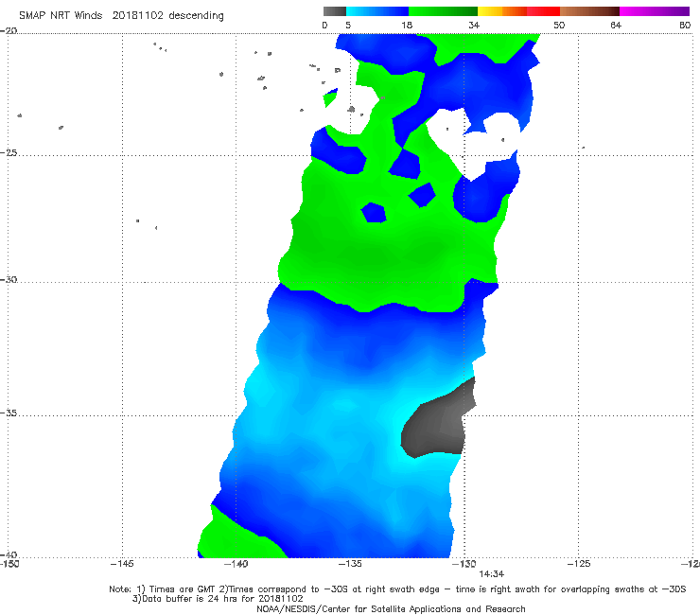This screenshot has width=700, height=615.
Task: Click the swath time stamp "14:34"
Action: (492, 574)
